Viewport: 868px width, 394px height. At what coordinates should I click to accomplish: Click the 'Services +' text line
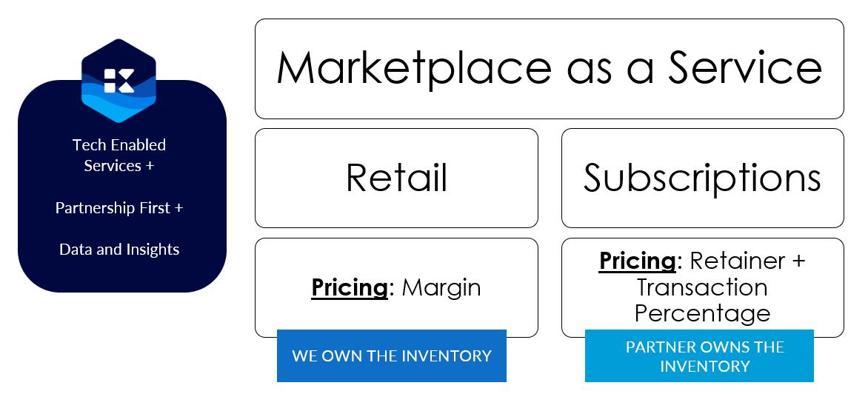119,165
